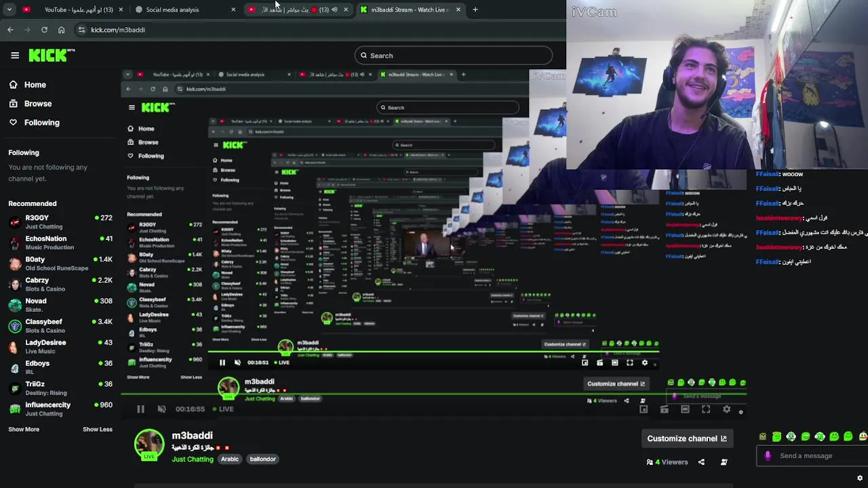868x488 pixels.
Task: Click the m3baddi channel name heading
Action: coord(192,435)
